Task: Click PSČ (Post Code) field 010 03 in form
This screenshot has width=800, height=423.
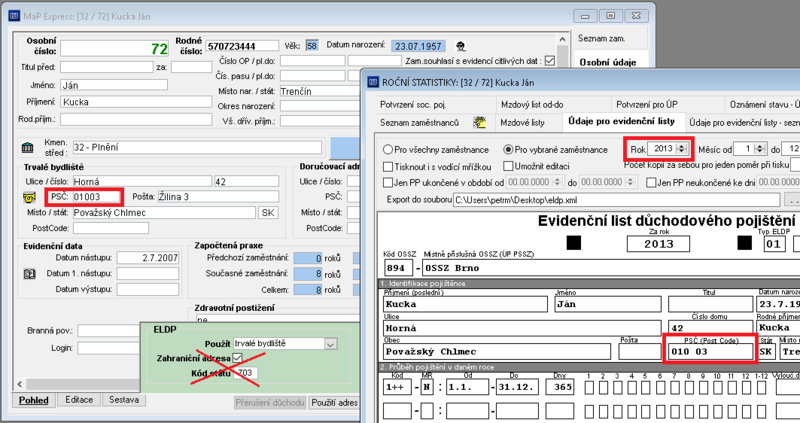Action: click(x=710, y=352)
